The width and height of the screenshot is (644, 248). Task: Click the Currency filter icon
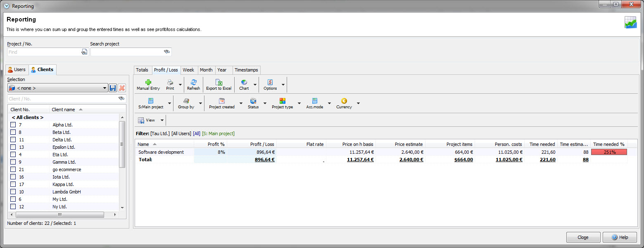coord(344,101)
